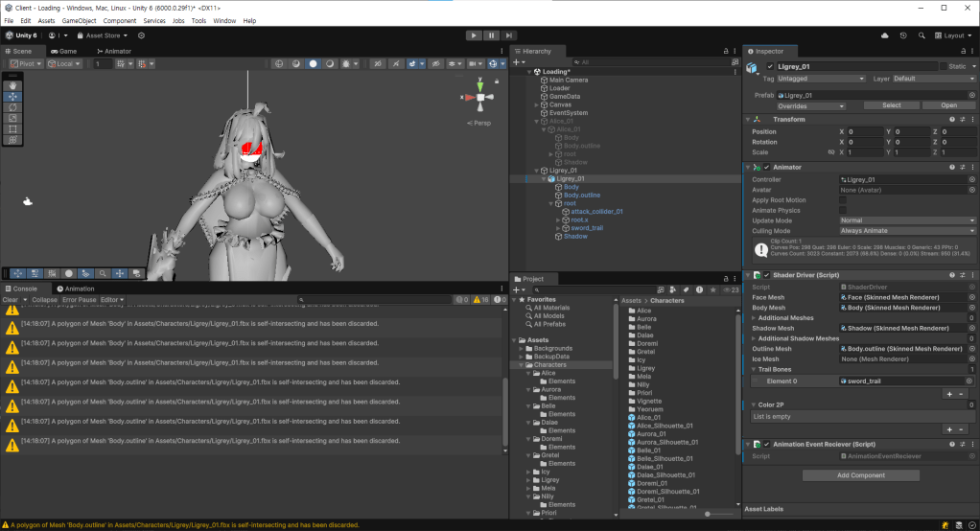The height and width of the screenshot is (531, 980).
Task: Open the Unity settings gear icon
Action: pyautogui.click(x=142, y=35)
